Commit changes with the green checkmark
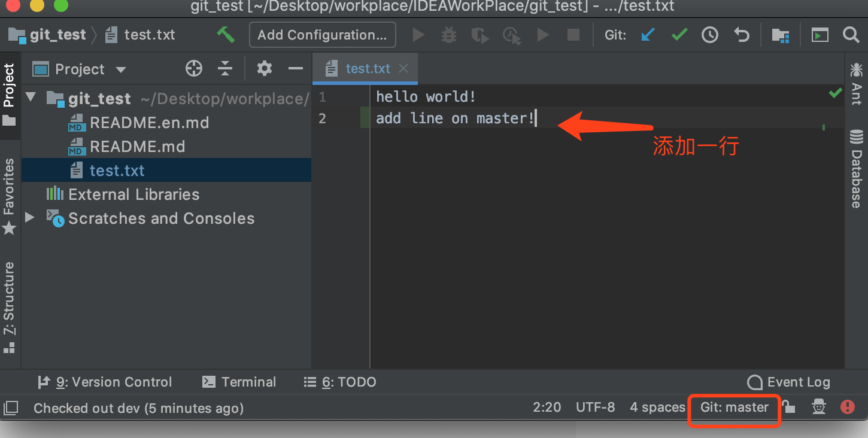The height and width of the screenshot is (438, 868). click(x=679, y=35)
